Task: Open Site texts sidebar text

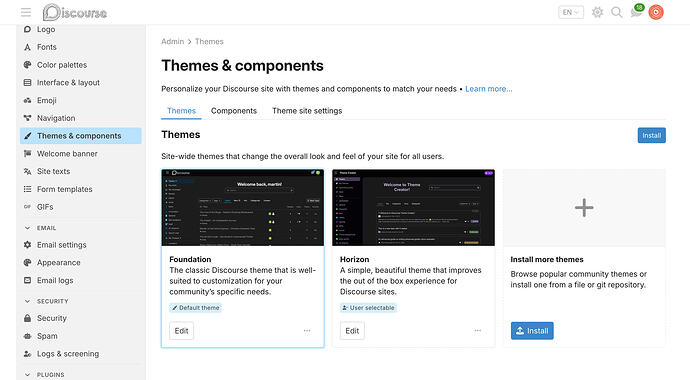Action: tap(54, 172)
